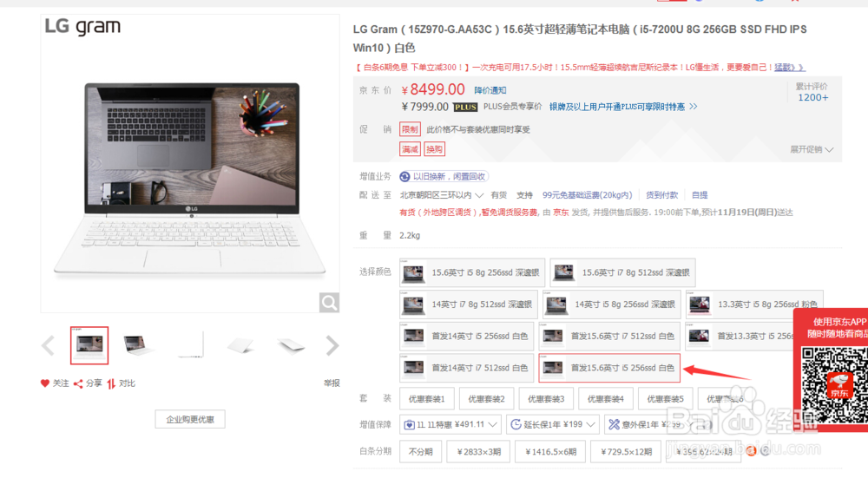
Task: Click ¥8499.00 price text
Action: (433, 89)
